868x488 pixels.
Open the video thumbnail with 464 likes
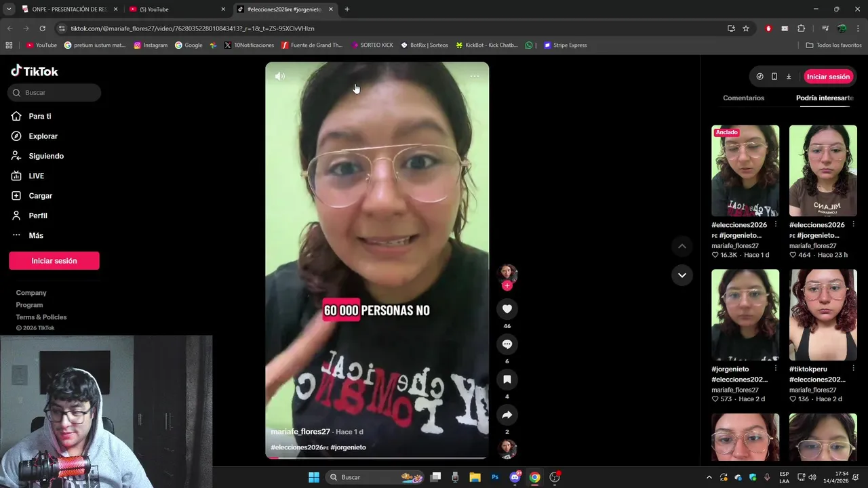point(823,171)
